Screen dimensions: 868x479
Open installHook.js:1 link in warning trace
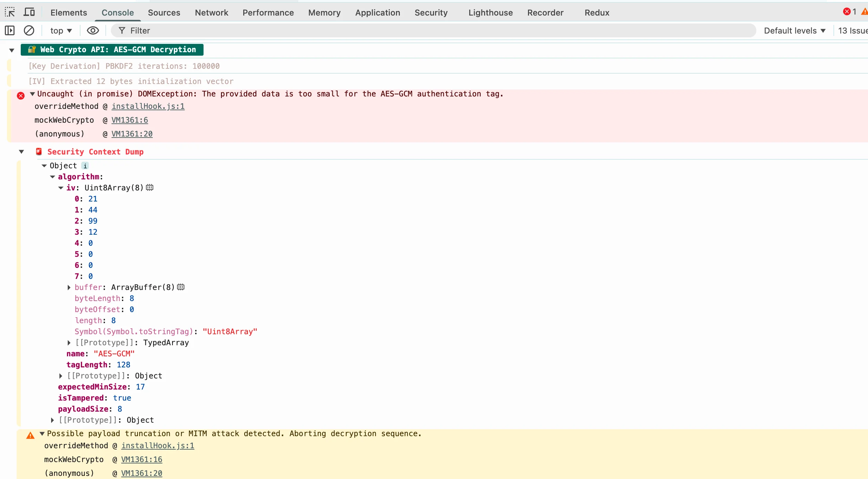pos(158,446)
